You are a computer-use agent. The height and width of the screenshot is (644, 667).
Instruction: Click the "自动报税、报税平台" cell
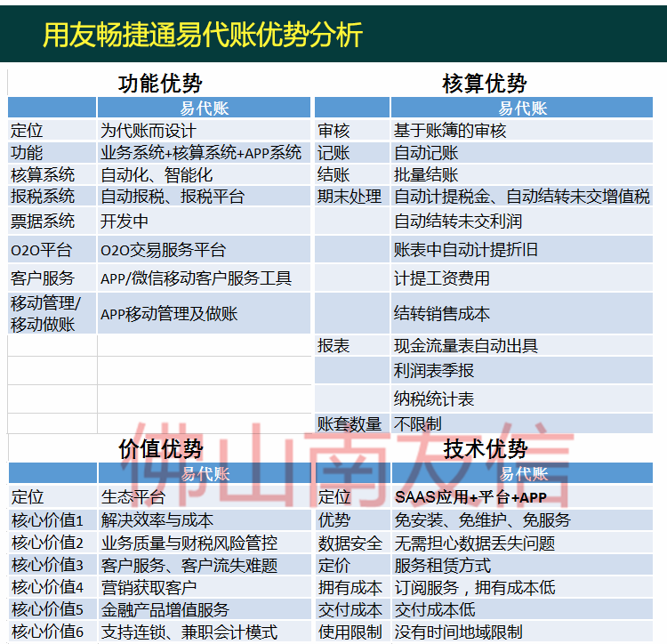point(204,197)
